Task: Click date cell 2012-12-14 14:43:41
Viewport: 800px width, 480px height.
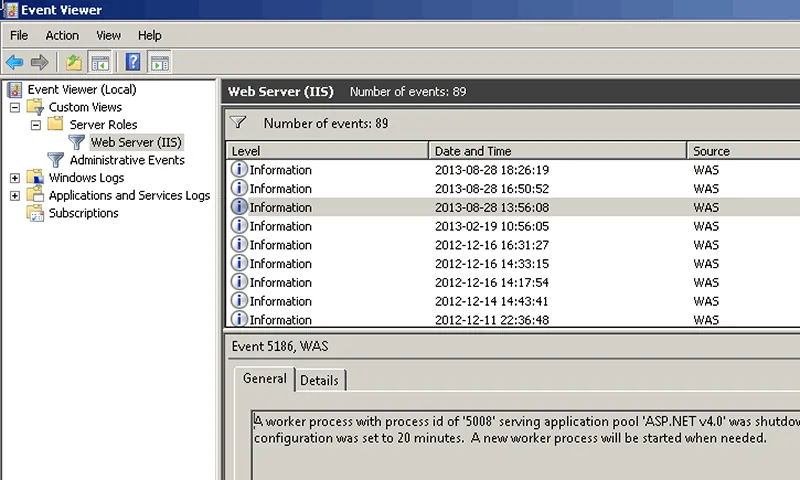Action: pos(492,301)
